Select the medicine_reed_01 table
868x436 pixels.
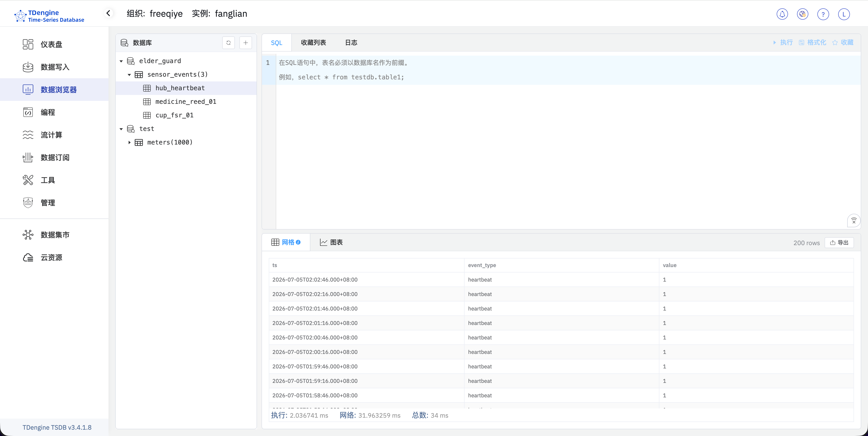click(186, 102)
